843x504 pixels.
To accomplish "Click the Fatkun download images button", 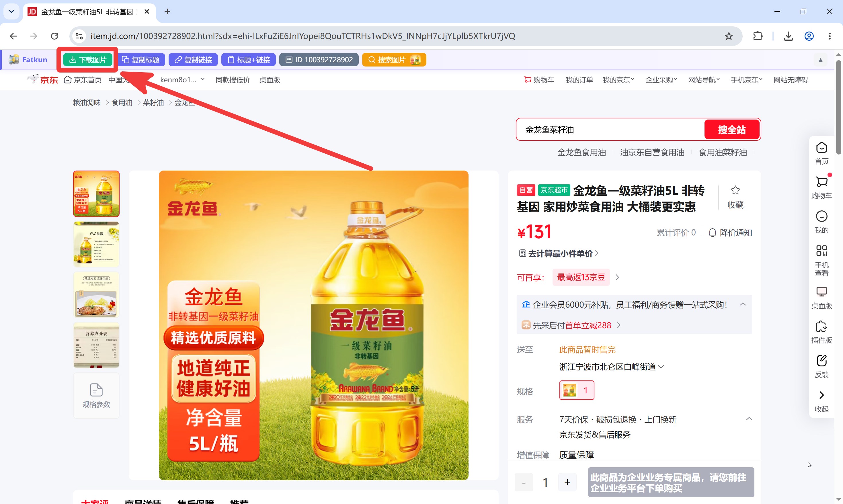I will tap(88, 60).
